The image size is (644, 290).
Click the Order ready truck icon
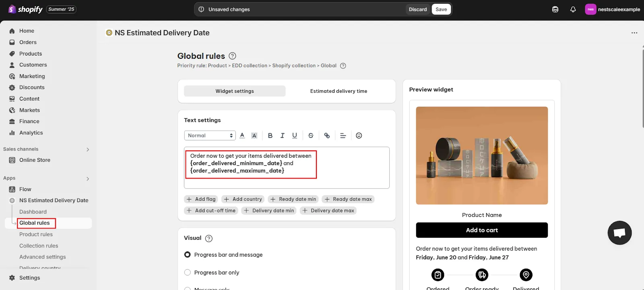[x=482, y=275]
